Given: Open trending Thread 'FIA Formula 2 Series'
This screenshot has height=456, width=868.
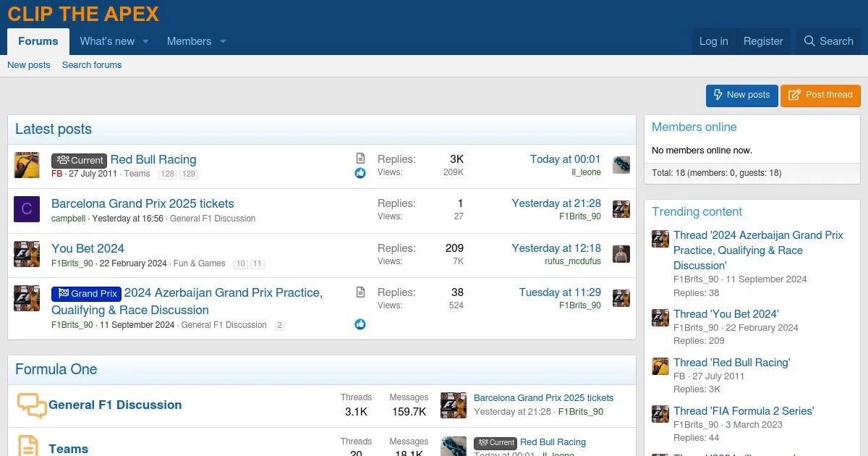Looking at the screenshot, I should pyautogui.click(x=744, y=411).
